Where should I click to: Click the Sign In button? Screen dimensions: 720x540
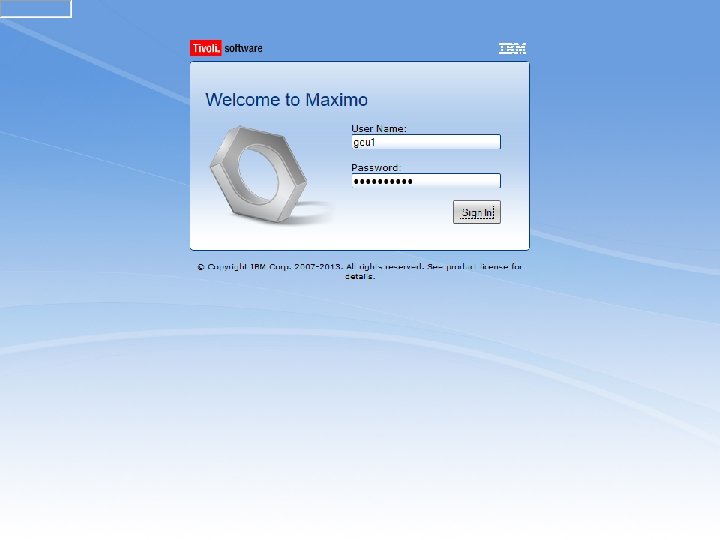click(x=477, y=212)
